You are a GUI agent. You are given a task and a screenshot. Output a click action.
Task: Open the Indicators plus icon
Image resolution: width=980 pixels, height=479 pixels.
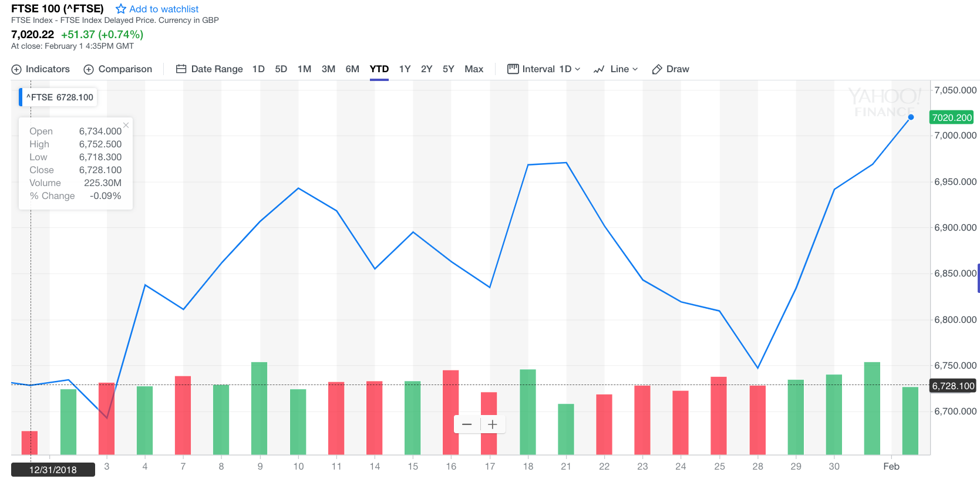point(16,69)
